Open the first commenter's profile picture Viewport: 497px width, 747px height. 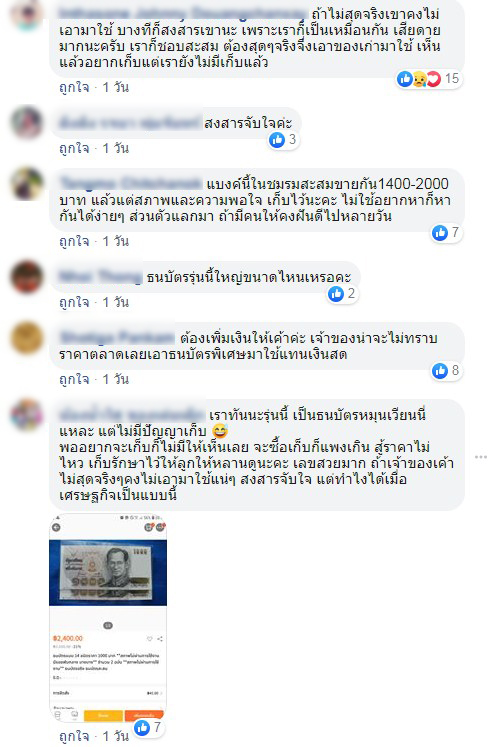27,14
